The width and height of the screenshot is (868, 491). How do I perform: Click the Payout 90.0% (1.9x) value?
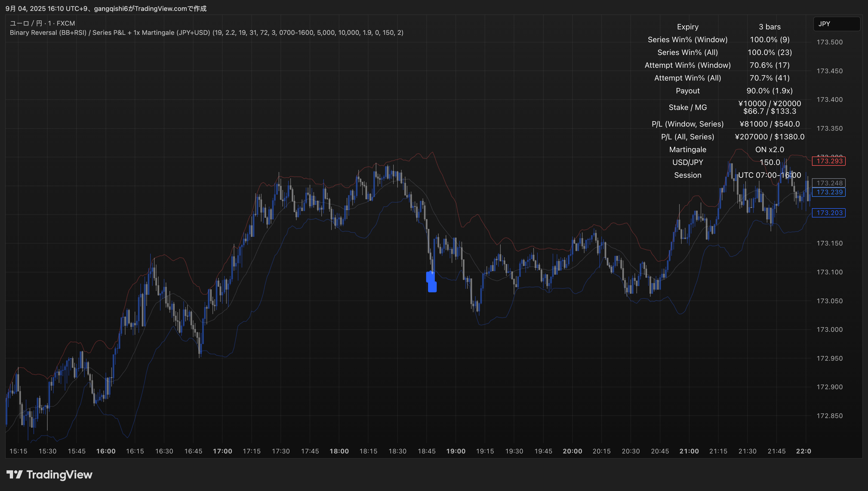click(769, 91)
